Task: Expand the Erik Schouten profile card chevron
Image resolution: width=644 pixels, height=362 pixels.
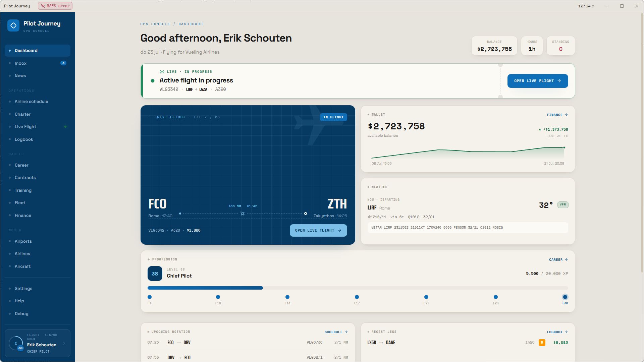Action: [64, 343]
